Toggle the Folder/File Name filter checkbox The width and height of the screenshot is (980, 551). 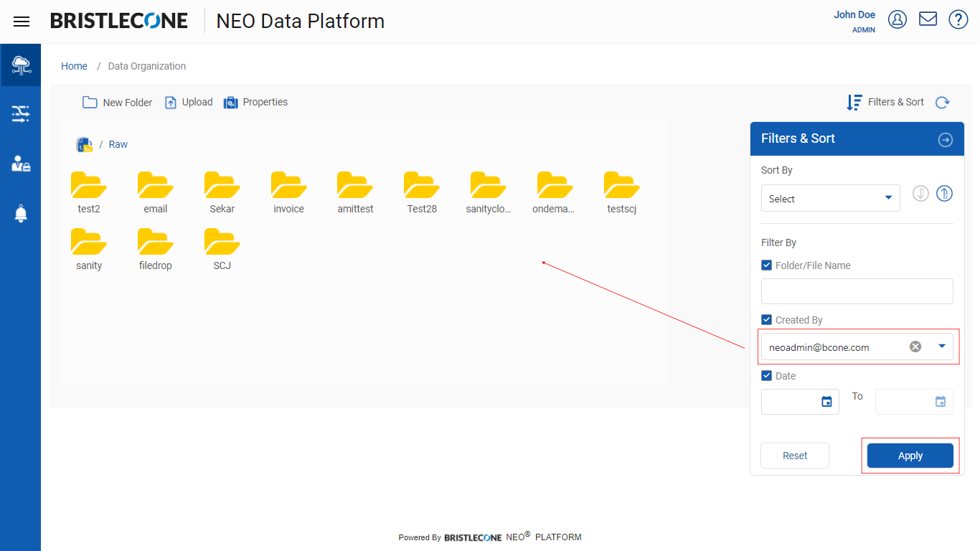tap(766, 265)
